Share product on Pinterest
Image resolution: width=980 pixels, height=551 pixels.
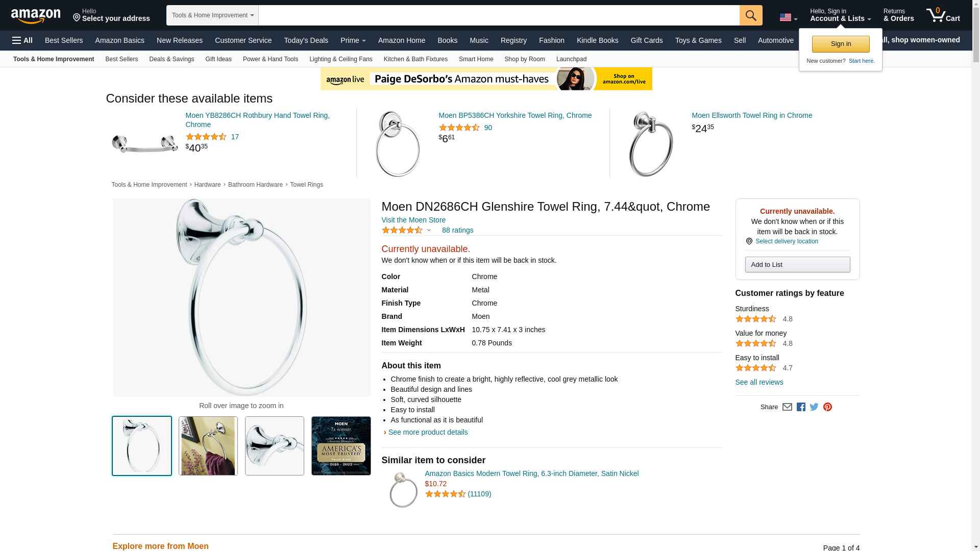point(827,407)
